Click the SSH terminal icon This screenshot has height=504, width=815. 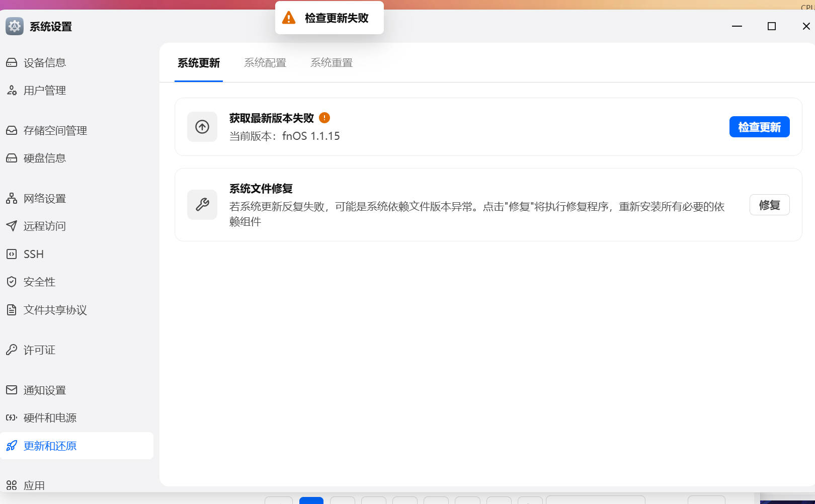[12, 254]
